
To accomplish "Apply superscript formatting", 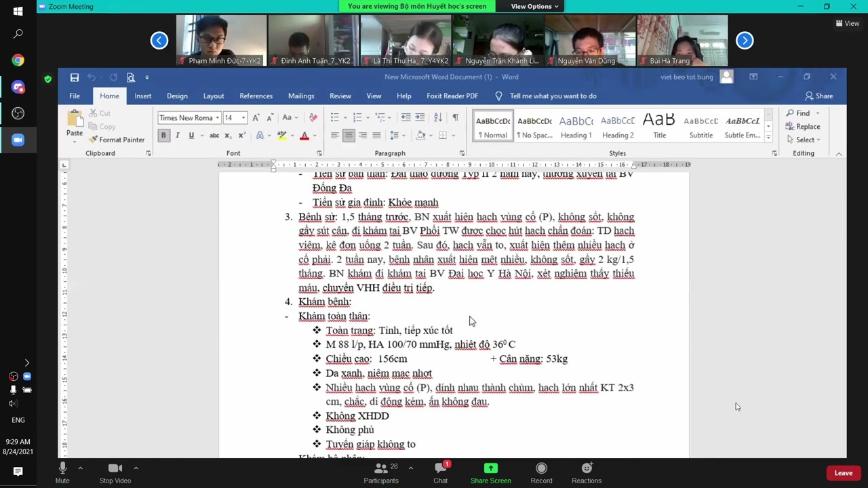I will [241, 136].
